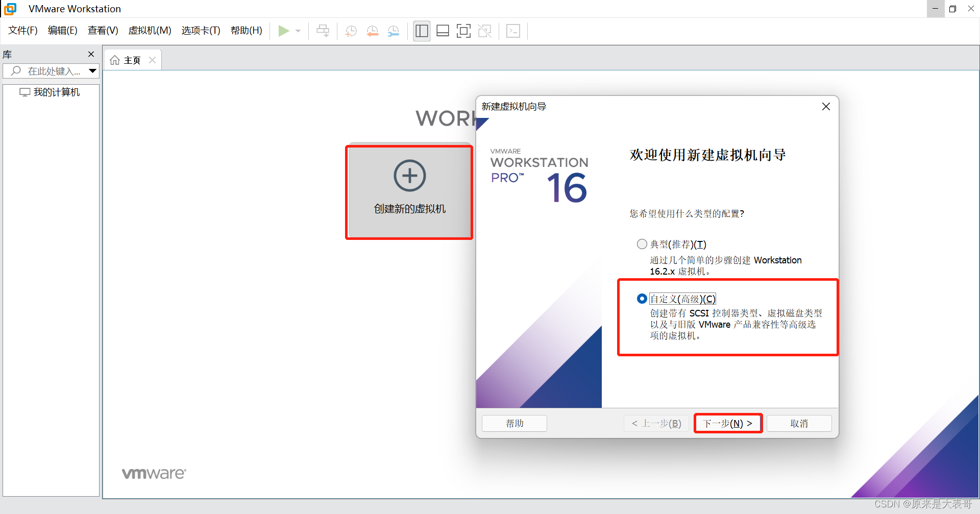Click the 下一步(N) next button
This screenshot has width=980, height=514.
pyautogui.click(x=728, y=423)
